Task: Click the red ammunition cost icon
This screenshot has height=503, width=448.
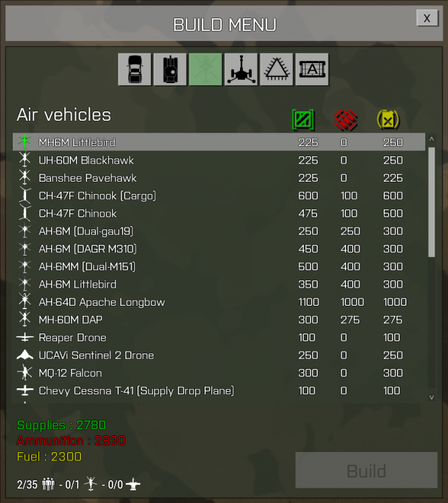Action: tap(345, 120)
